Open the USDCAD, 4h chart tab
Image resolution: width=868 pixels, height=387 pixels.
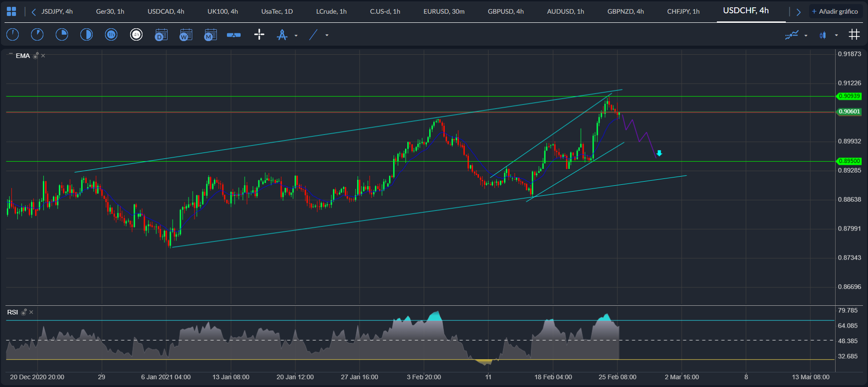tap(166, 11)
